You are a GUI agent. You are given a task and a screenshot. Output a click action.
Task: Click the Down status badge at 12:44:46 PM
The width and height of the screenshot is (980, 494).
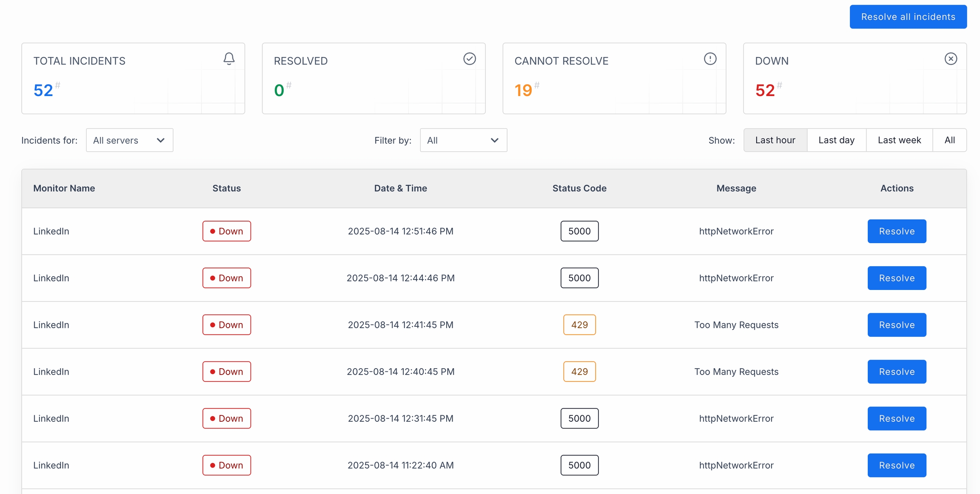coord(227,278)
